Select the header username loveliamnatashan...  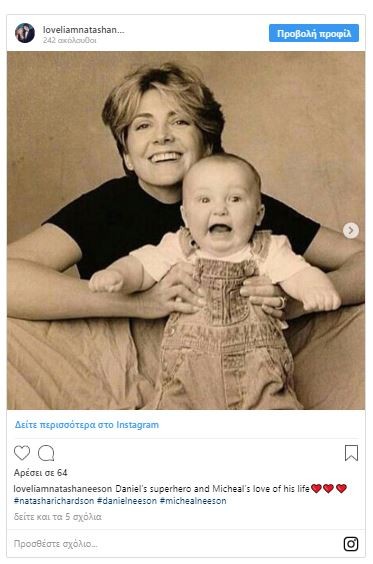click(x=83, y=30)
